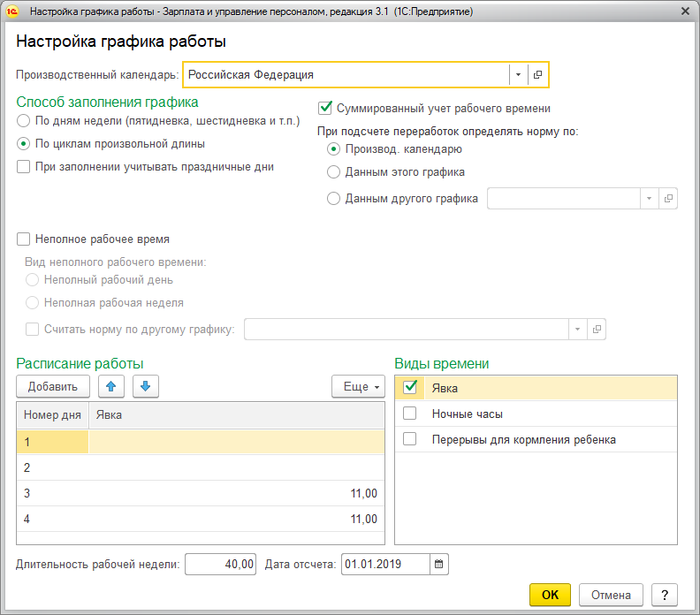Check the Ночные часы time type
Image resolution: width=700 pixels, height=615 pixels.
click(x=410, y=414)
